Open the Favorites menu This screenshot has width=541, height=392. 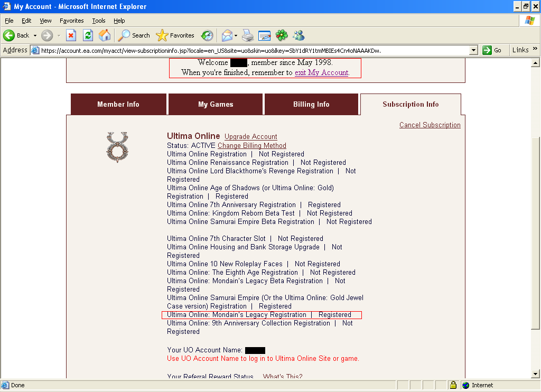tap(72, 21)
